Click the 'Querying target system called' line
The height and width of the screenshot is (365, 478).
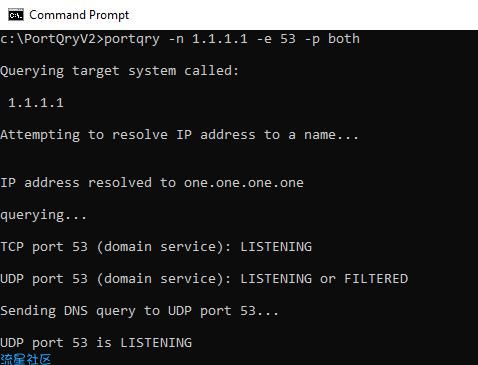point(120,71)
